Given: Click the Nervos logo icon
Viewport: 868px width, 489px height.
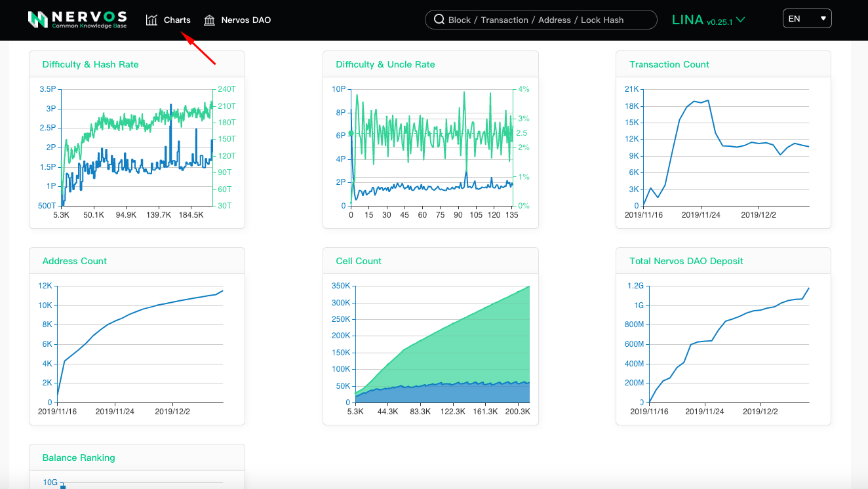Looking at the screenshot, I should [x=38, y=20].
